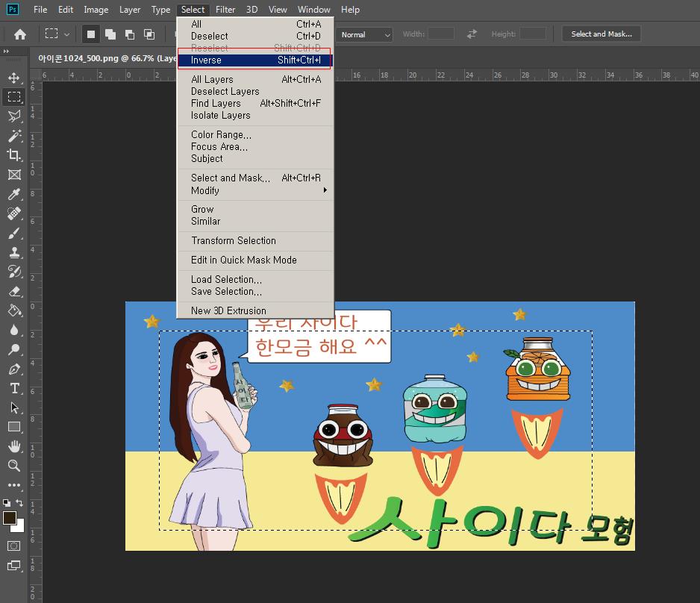Select the Magic Wand tool
The width and height of the screenshot is (700, 603).
pos(14,136)
